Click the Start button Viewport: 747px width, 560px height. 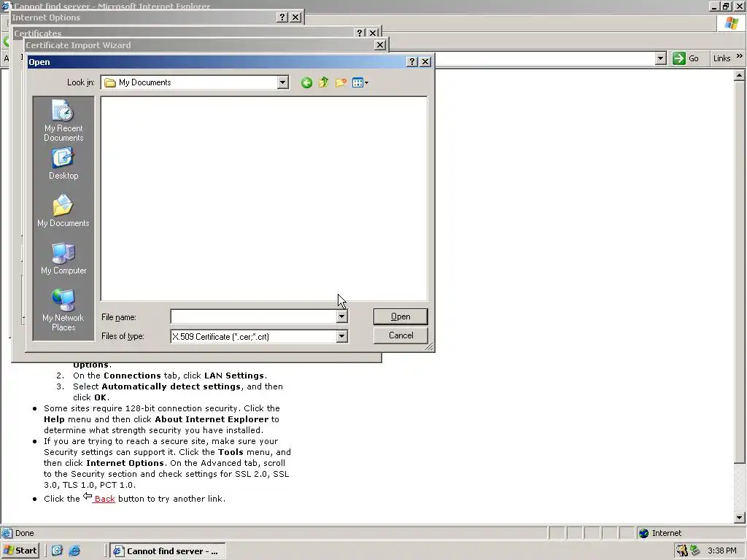[x=20, y=551]
